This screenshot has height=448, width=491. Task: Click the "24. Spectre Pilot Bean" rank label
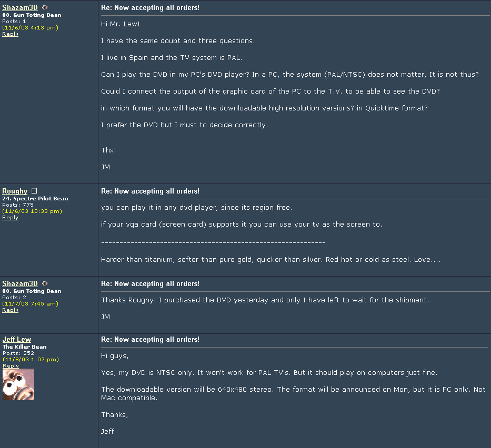(x=35, y=199)
